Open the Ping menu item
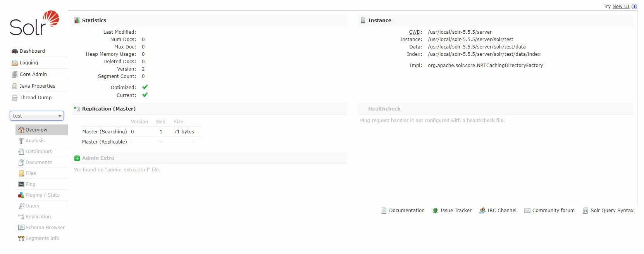Image resolution: width=644 pixels, height=254 pixels. coord(30,184)
